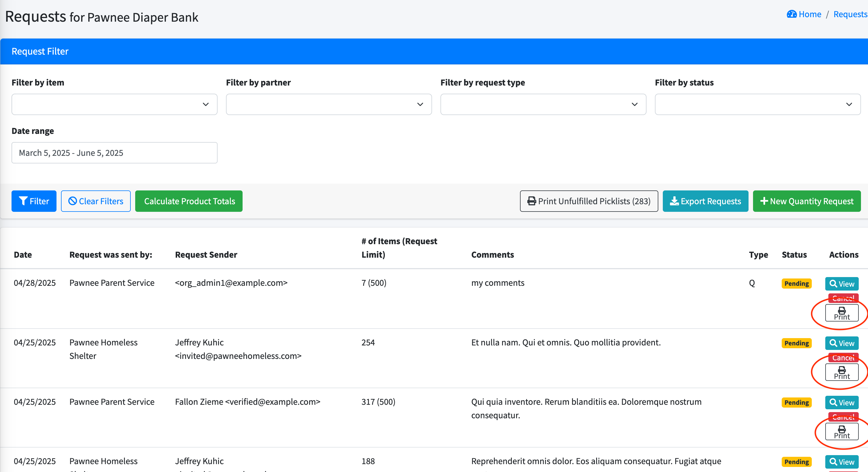The height and width of the screenshot is (472, 868).
Task: Click 'Request was sent by:' column header
Action: click(x=110, y=255)
